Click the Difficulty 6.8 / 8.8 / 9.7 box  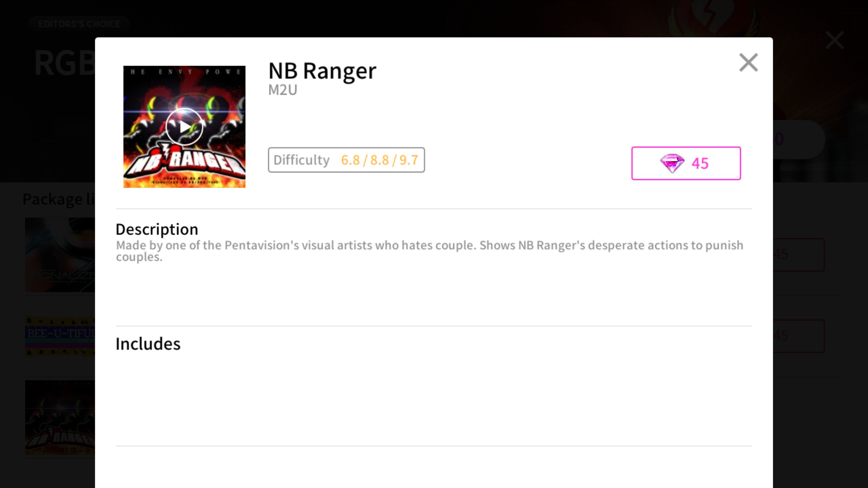coord(346,160)
